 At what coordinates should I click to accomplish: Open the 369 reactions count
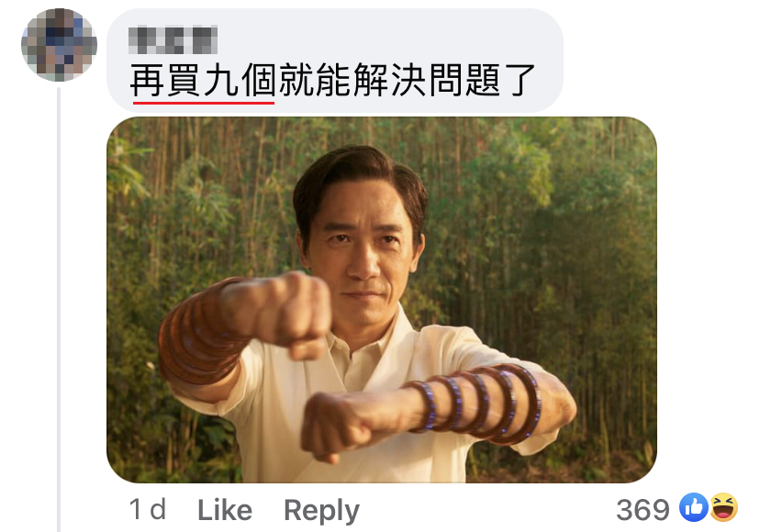643,510
